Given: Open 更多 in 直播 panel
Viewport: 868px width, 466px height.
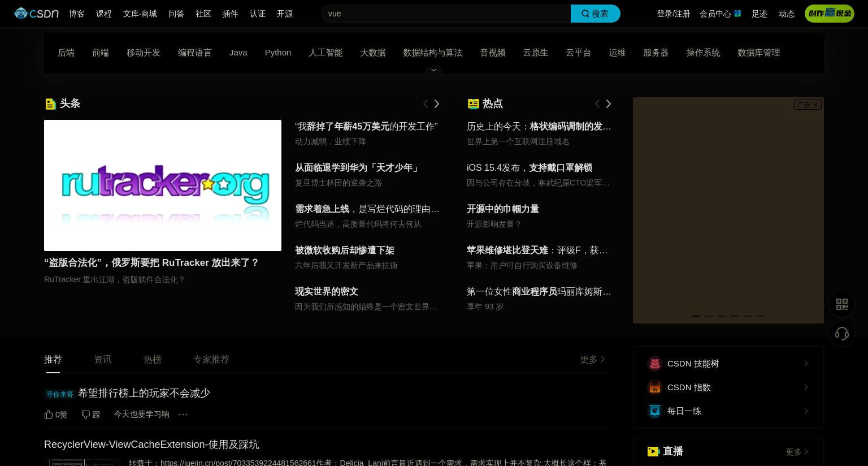Looking at the screenshot, I should coord(797,452).
